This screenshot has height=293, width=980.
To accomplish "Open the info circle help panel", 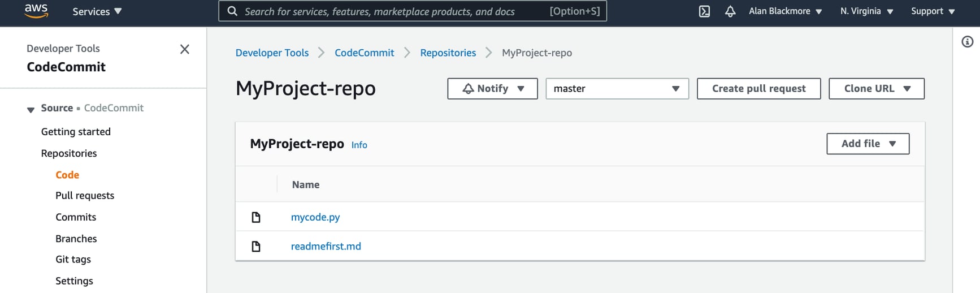I will click(x=968, y=41).
